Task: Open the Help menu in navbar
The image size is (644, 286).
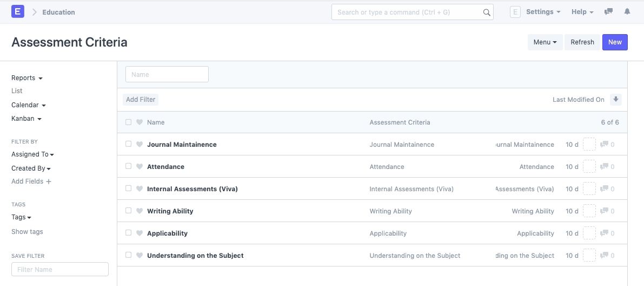Action: pos(582,12)
